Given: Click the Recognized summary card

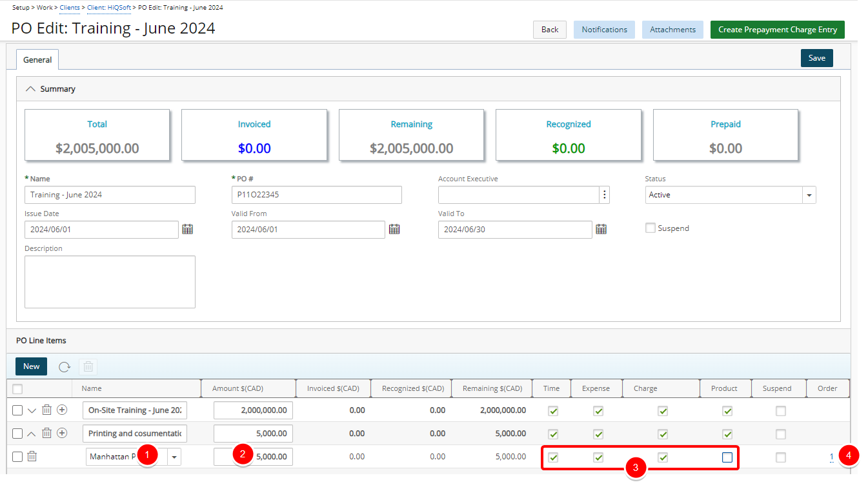Looking at the screenshot, I should click(569, 135).
